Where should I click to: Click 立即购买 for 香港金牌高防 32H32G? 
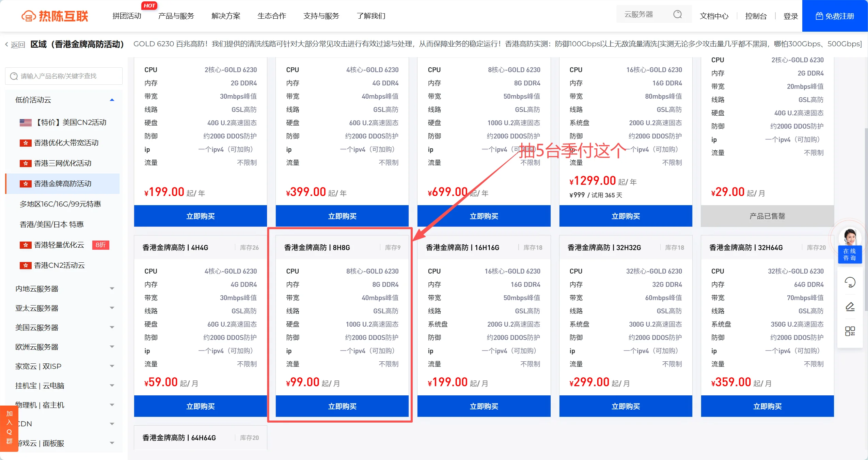click(626, 406)
